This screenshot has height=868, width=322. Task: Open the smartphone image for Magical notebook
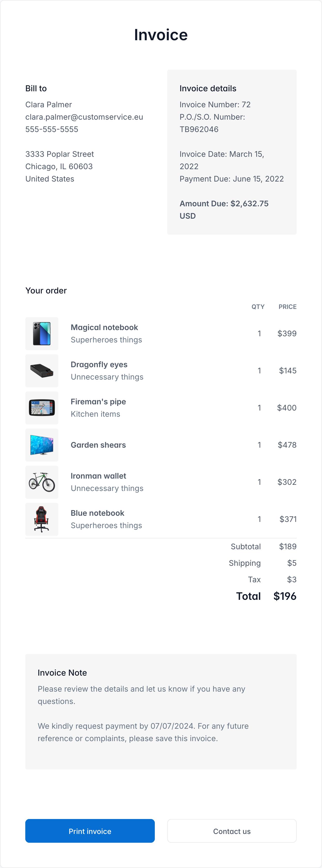[42, 334]
